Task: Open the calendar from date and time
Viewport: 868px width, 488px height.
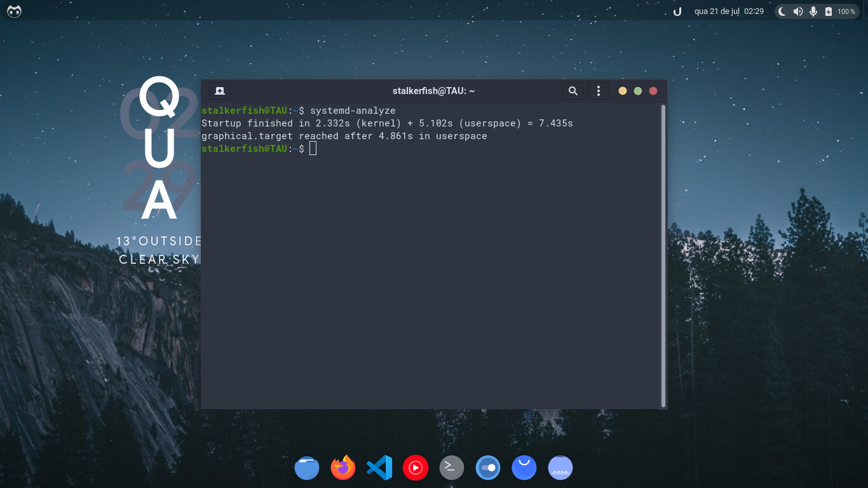Action: (x=729, y=11)
